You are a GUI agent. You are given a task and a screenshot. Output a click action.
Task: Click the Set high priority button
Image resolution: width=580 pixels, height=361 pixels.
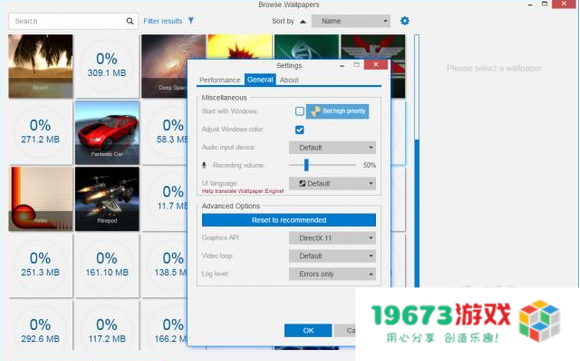tap(337, 111)
